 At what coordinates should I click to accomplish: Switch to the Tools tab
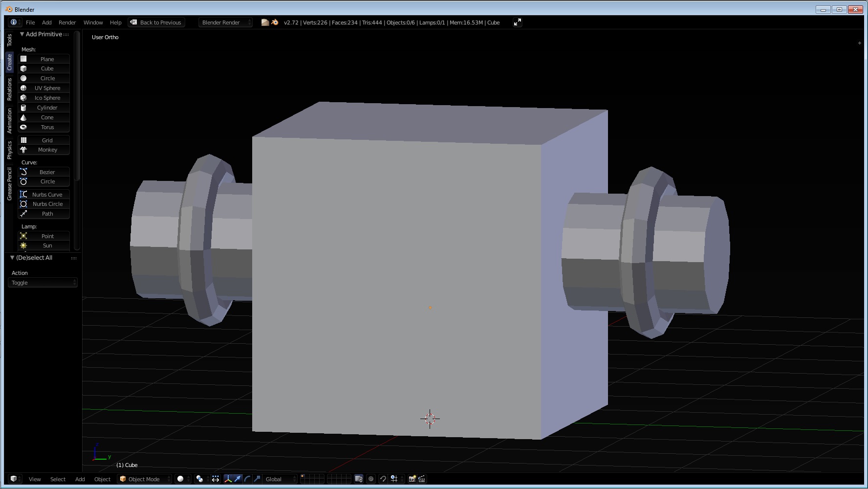pos(9,40)
